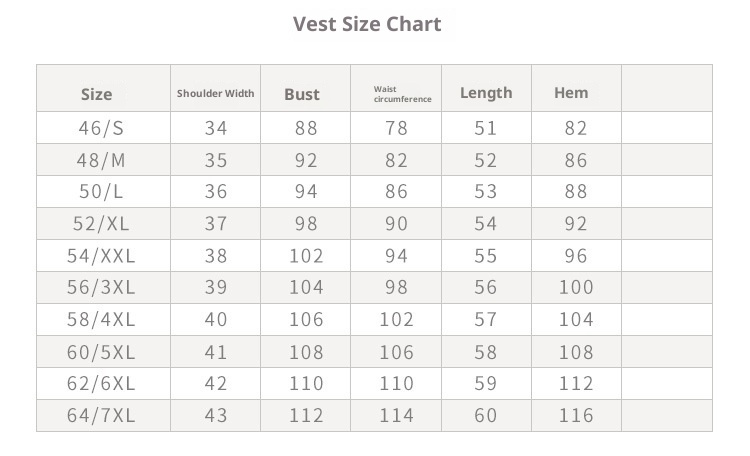Click the Bust column header
Image resolution: width=750 pixels, height=456 pixels.
point(302,94)
